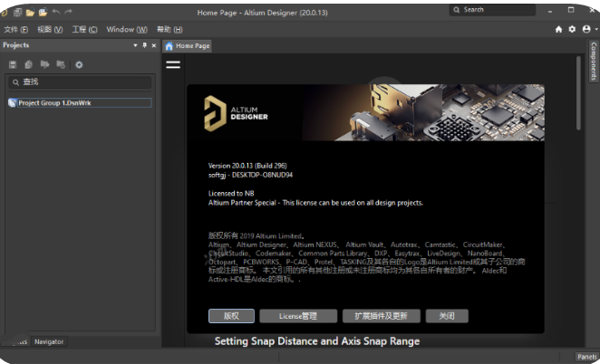
Task: Open the 帮助 (H) menu
Action: [x=169, y=30]
